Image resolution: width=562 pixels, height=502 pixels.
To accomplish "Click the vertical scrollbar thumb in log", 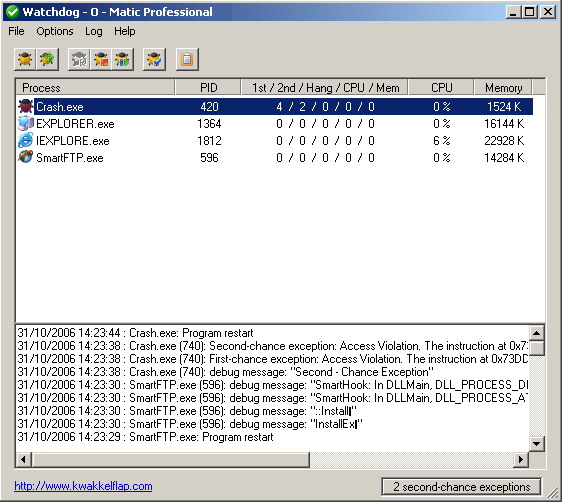I will click(x=537, y=348).
